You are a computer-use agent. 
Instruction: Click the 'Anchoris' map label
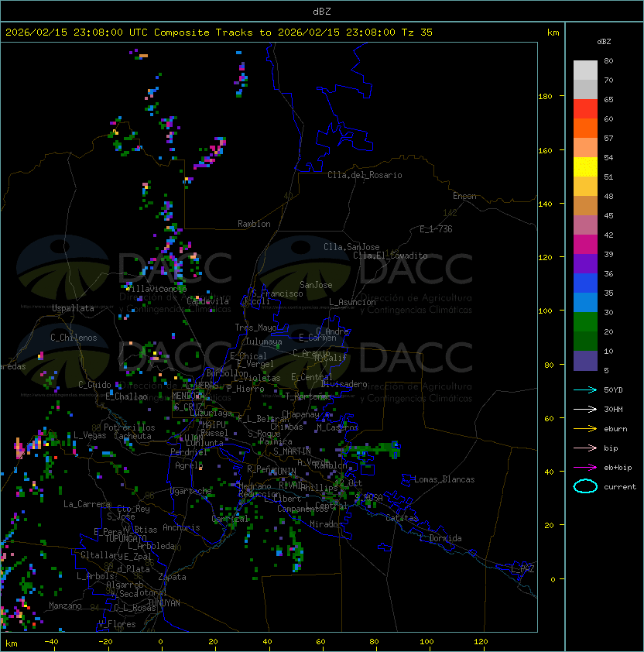coord(181,527)
